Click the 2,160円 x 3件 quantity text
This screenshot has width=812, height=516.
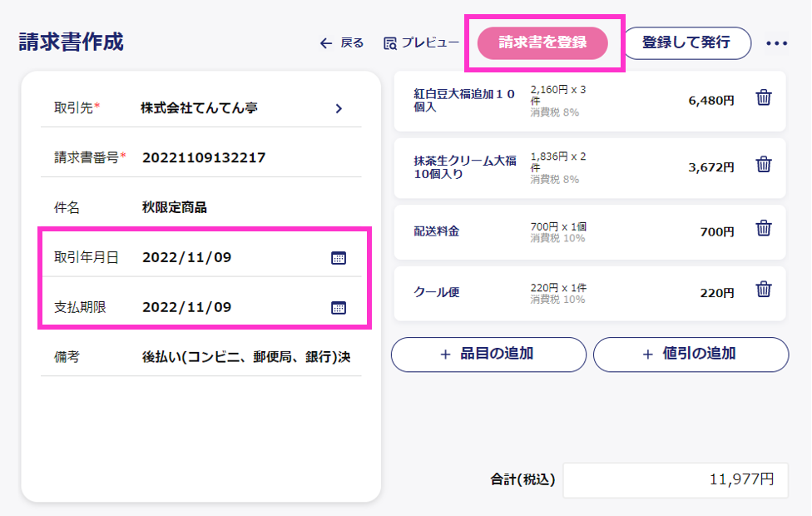click(x=557, y=96)
